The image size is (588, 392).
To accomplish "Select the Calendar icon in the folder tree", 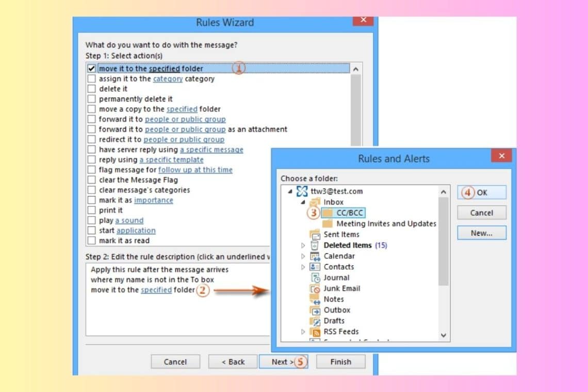I will (316, 256).
